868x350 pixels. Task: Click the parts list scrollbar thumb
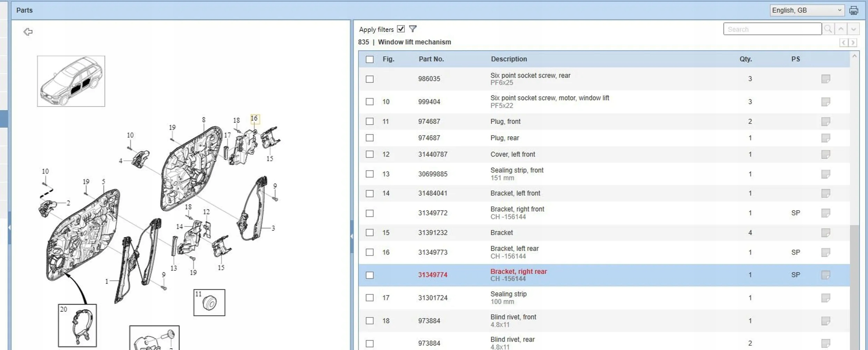[854, 287]
